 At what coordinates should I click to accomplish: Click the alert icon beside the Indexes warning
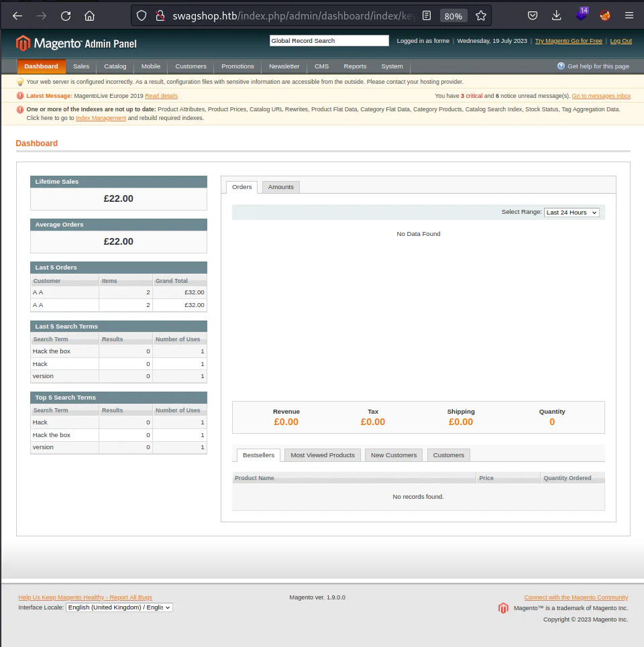[20, 109]
